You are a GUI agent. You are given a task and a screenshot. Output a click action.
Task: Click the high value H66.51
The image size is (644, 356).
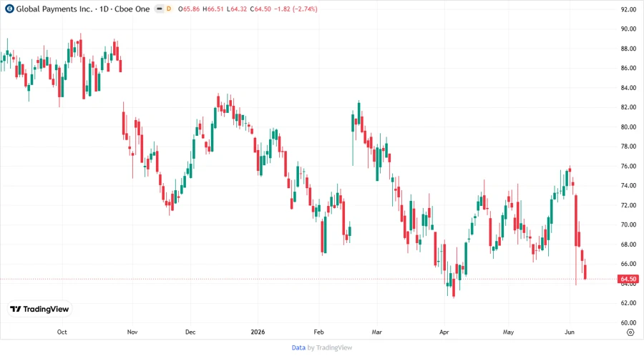[213, 9]
